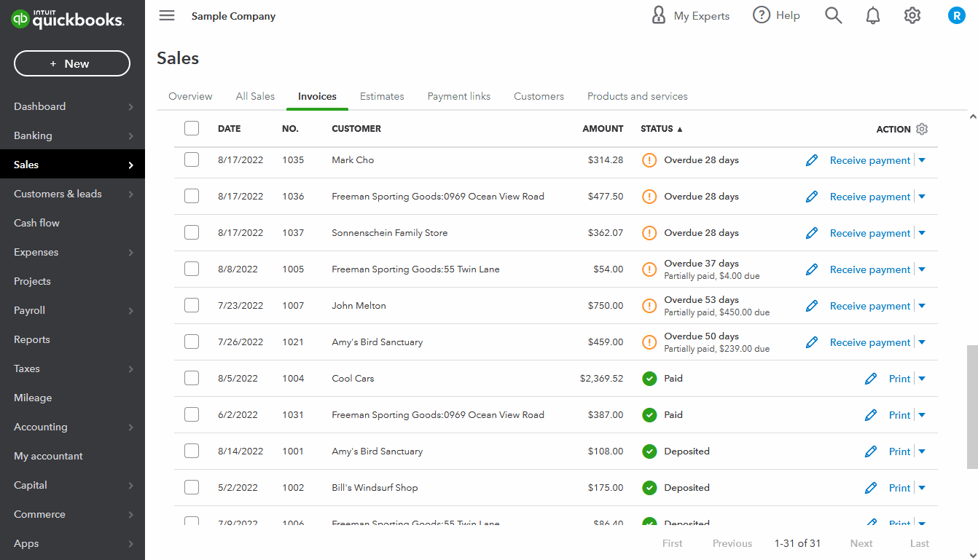The image size is (978, 560).
Task: Click green paid checkmark for Cool Cars
Action: tap(649, 379)
